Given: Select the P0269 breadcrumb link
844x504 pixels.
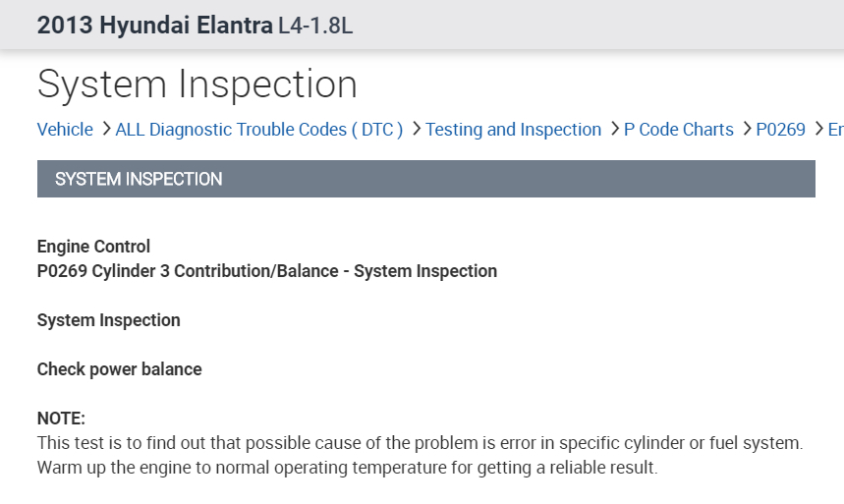Looking at the screenshot, I should point(780,130).
